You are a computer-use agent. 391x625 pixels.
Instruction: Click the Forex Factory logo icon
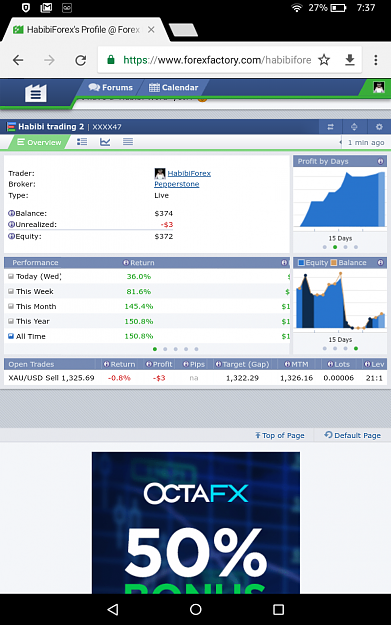click(x=36, y=93)
